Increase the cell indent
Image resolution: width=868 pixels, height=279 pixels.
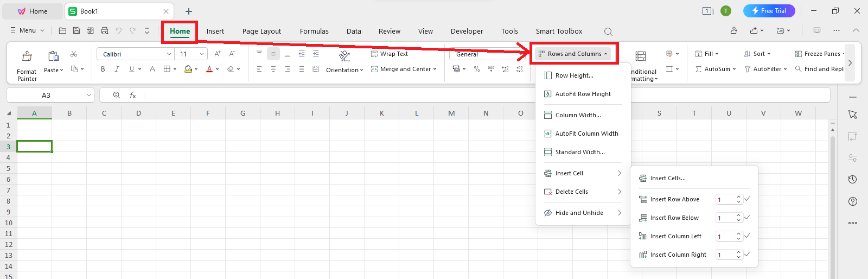[x=316, y=54]
